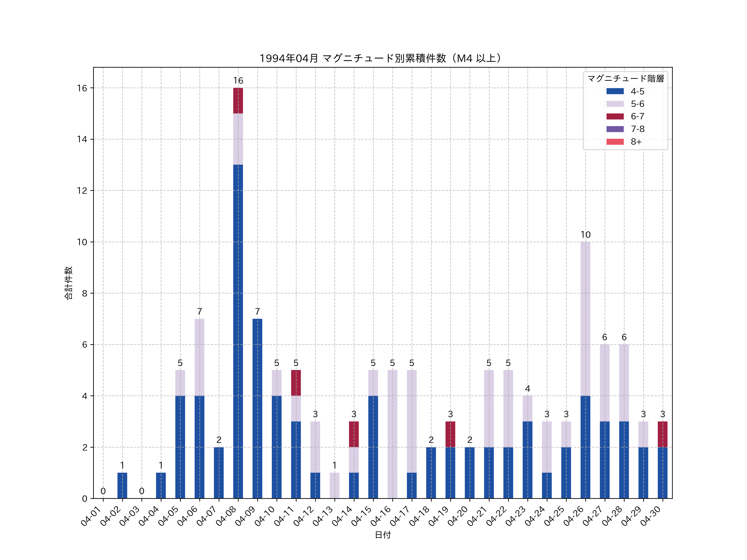Click the 04-26 bar's lavender segment
The image size is (747, 560).
coord(585,319)
